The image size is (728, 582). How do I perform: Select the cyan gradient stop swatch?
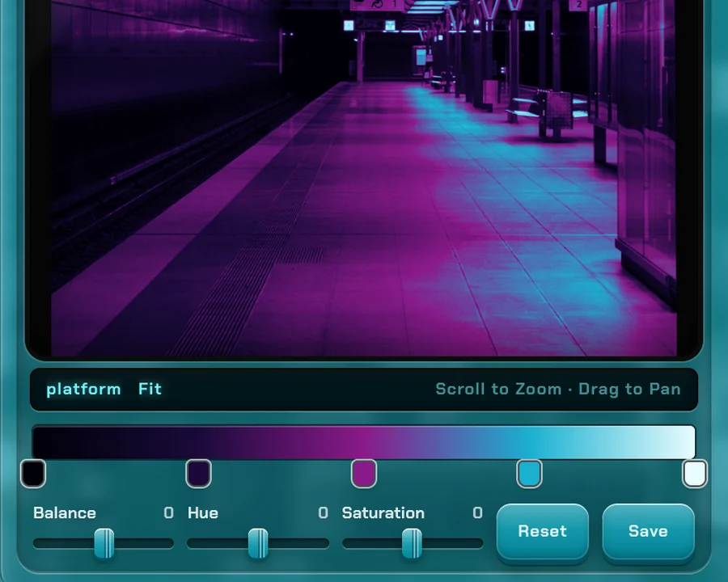pos(529,474)
